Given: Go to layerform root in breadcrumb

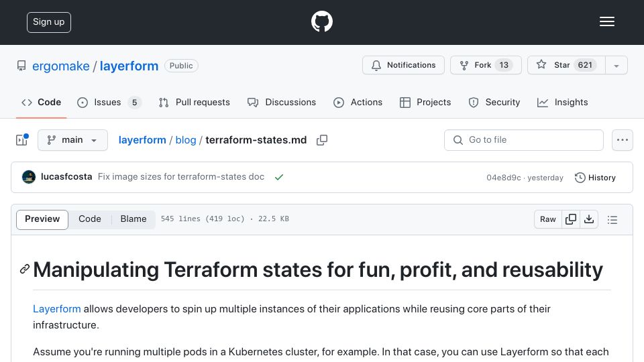Looking at the screenshot, I should pos(142,140).
